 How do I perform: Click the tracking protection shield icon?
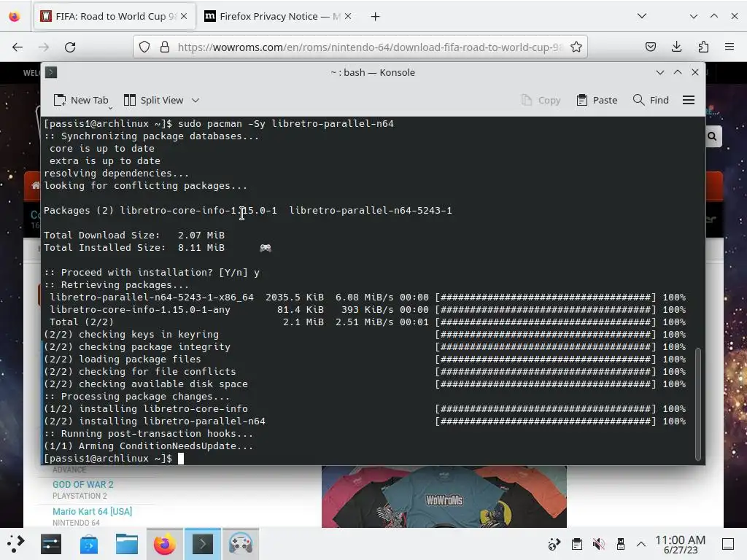click(144, 47)
